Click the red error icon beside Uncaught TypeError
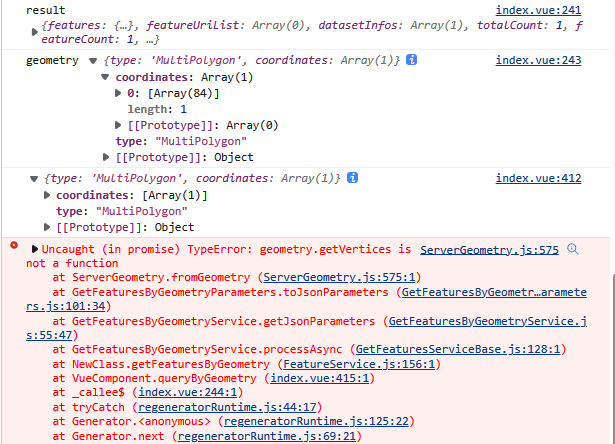Image resolution: width=615 pixels, height=444 pixels. 14,246
